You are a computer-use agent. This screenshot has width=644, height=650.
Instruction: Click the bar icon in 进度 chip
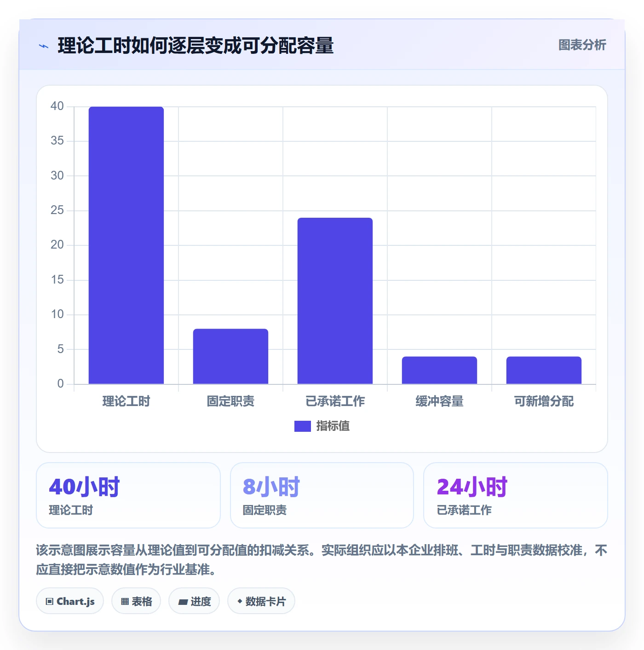(183, 602)
